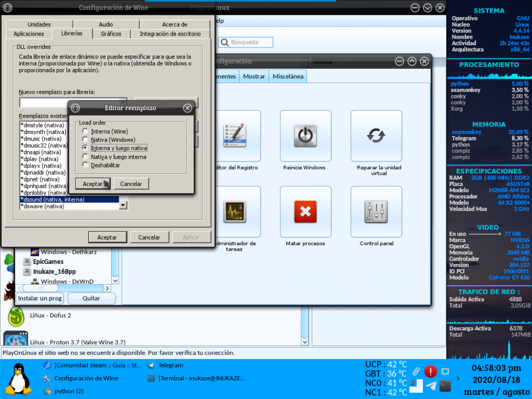532x399 pixels.
Task: Choose Nativa (Windows) load order
Action: click(x=85, y=140)
